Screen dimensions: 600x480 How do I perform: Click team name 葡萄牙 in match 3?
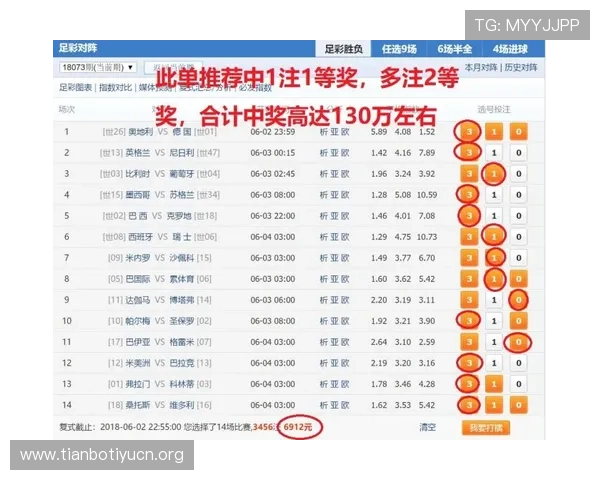click(x=182, y=174)
